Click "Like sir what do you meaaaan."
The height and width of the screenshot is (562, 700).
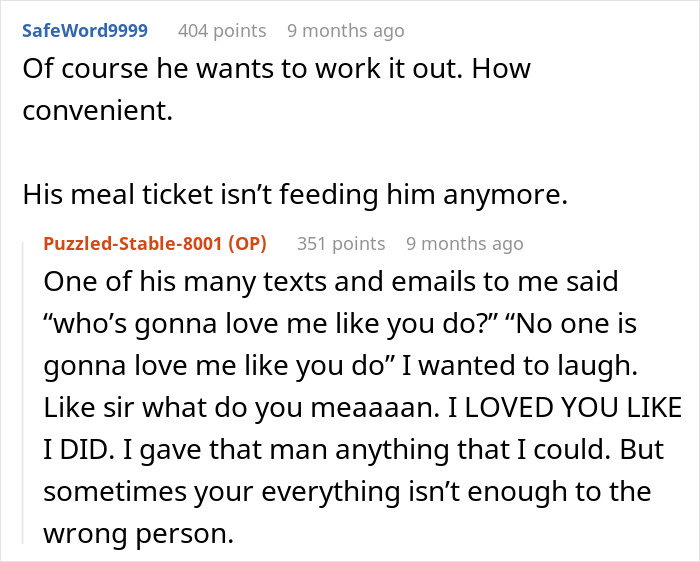point(220,409)
